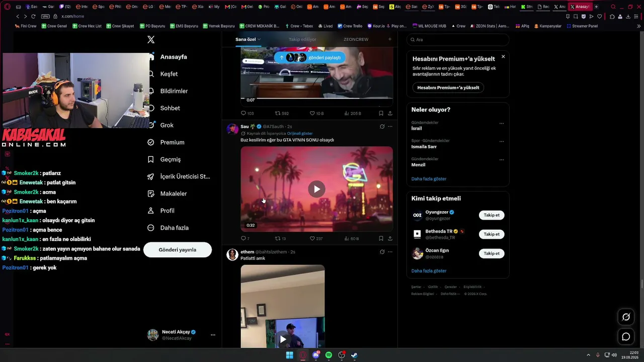Switch to the Takip ediliyor tab
This screenshot has width=644, height=362.
point(302,39)
